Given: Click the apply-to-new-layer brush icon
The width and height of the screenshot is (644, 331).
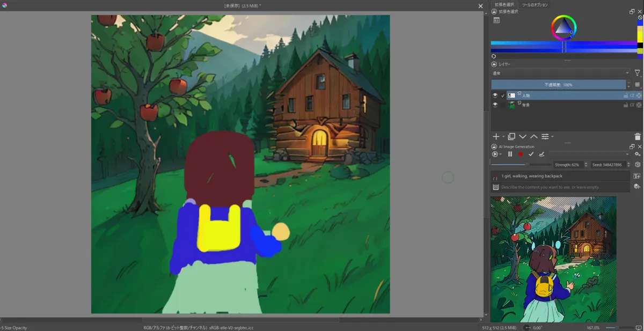Looking at the screenshot, I should click(541, 154).
